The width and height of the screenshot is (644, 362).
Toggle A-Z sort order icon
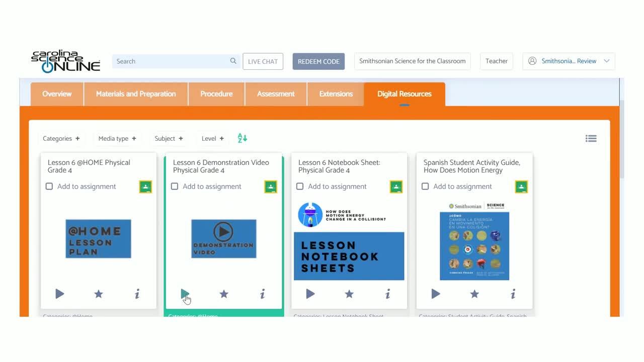tap(243, 138)
